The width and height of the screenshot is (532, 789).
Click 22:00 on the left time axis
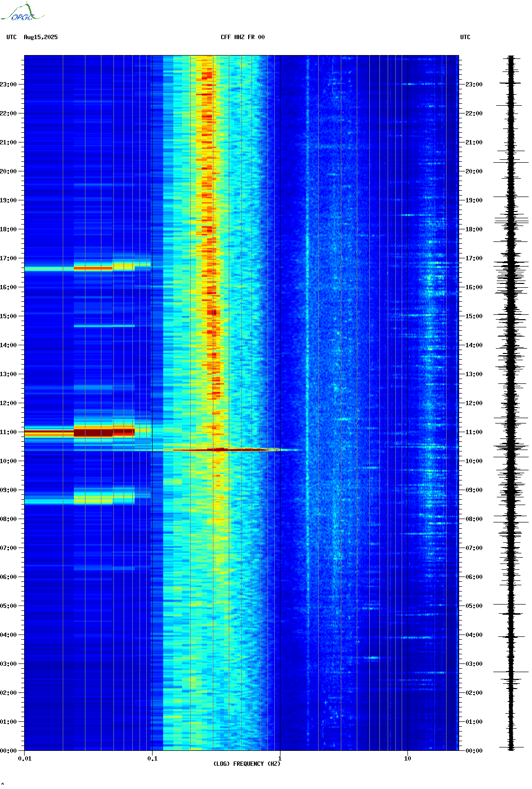(x=8, y=113)
